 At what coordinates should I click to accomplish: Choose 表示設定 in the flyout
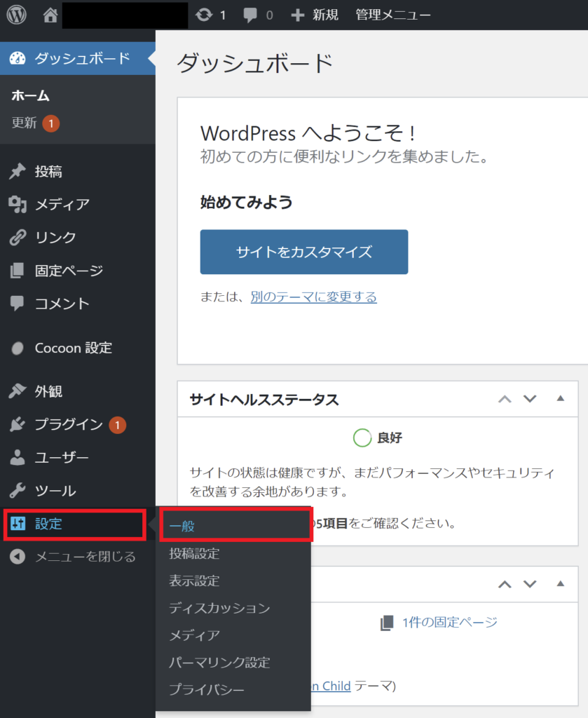pos(194,581)
